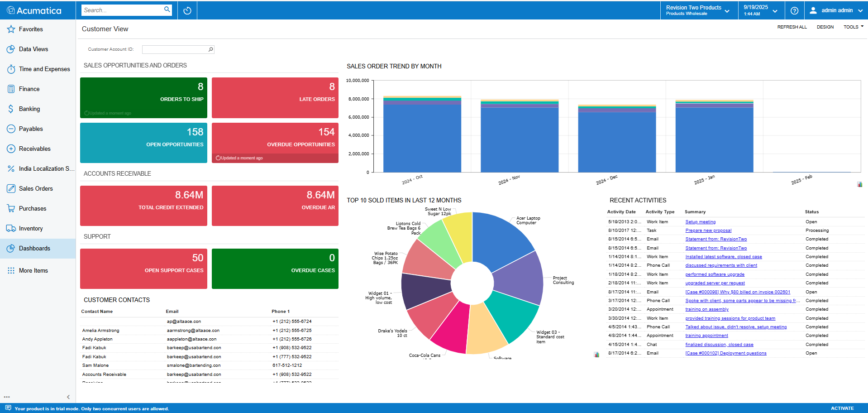Image resolution: width=868 pixels, height=413 pixels.
Task: Go to Sales Orders in sidebar
Action: pyautogui.click(x=36, y=189)
